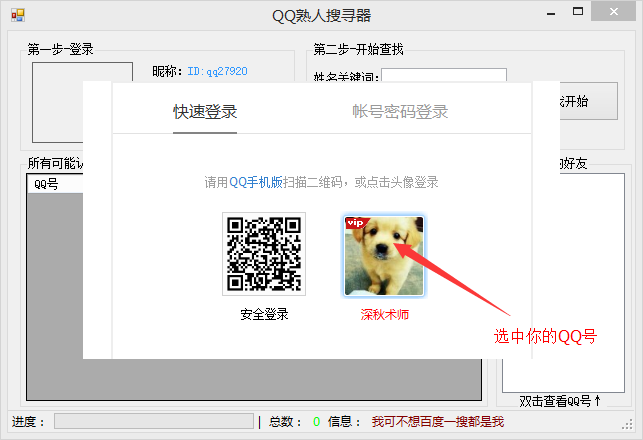The height and width of the screenshot is (440, 643).
Task: Click the window resize grip in status bar
Action: pos(627,424)
